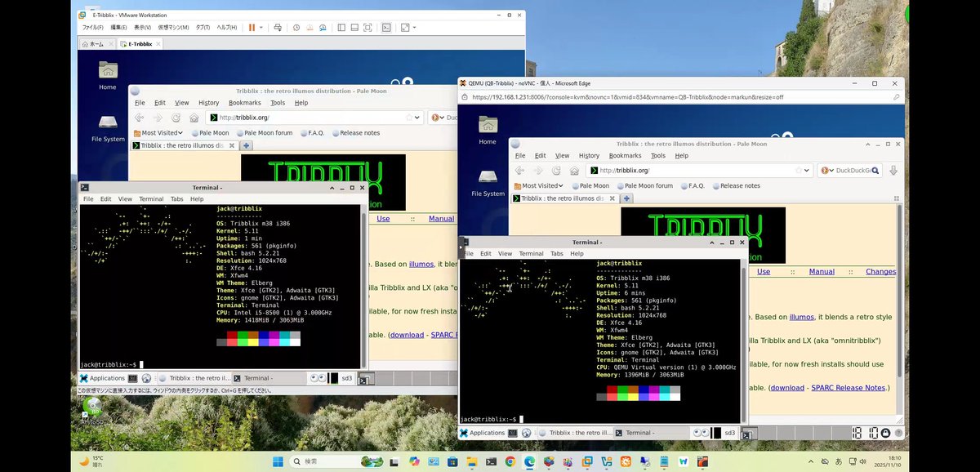Click File System desktop icon in QEMU guest
980x472 pixels.
[488, 182]
